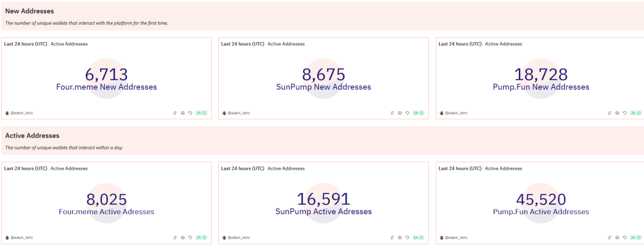Copy link icon on Four.meme New Addresses card

click(x=175, y=113)
